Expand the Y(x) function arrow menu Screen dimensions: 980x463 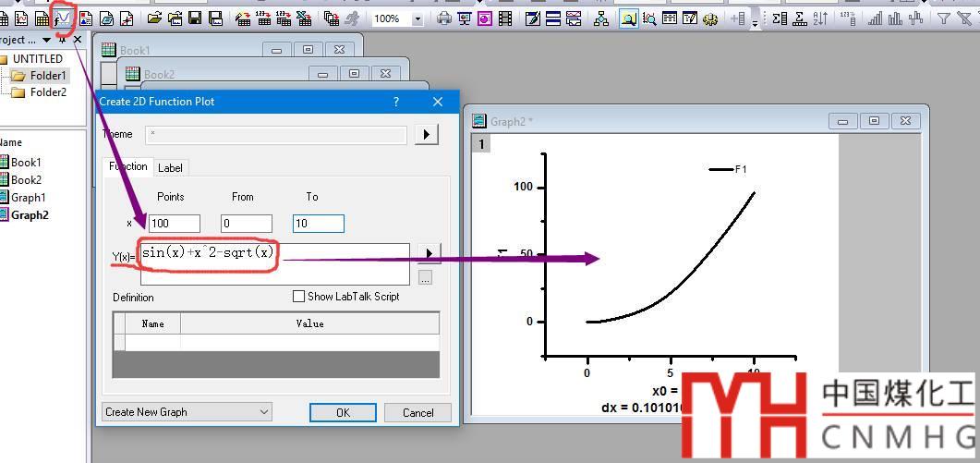[427, 253]
